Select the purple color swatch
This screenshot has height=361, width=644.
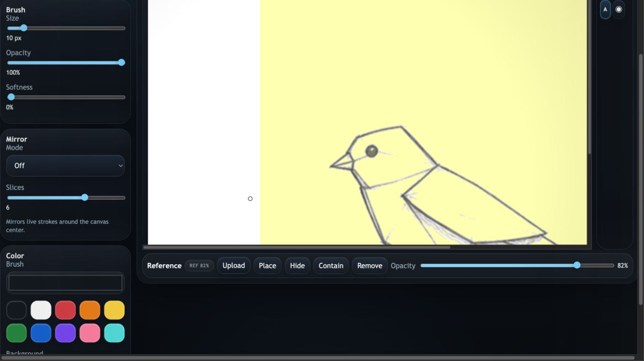click(x=65, y=333)
